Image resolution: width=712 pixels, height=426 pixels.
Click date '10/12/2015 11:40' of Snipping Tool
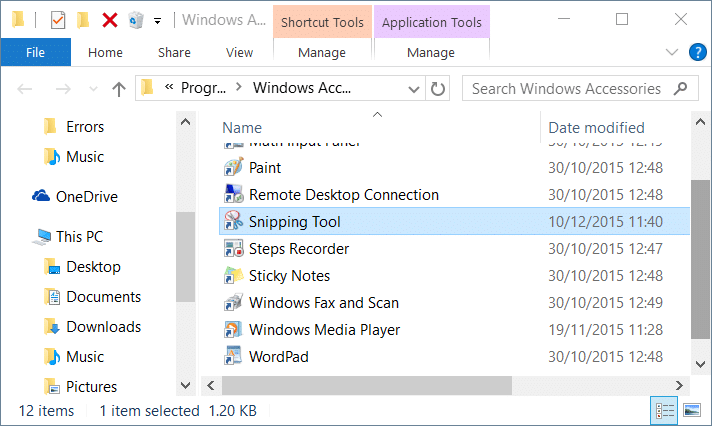pyautogui.click(x=605, y=222)
